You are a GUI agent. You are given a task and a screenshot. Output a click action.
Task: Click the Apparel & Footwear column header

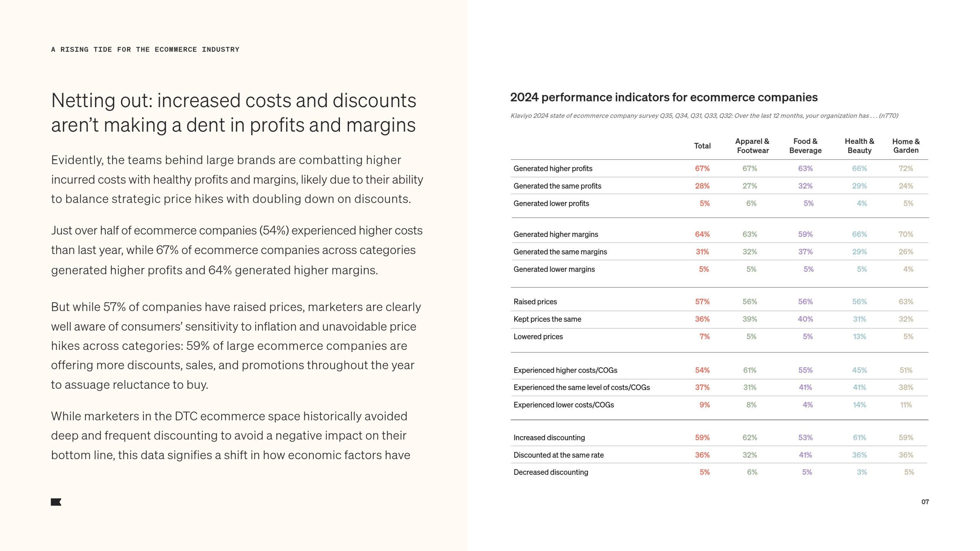(753, 146)
